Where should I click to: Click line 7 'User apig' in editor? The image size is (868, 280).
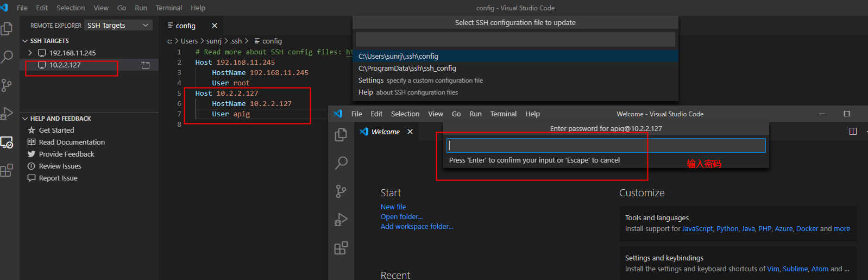pyautogui.click(x=231, y=114)
